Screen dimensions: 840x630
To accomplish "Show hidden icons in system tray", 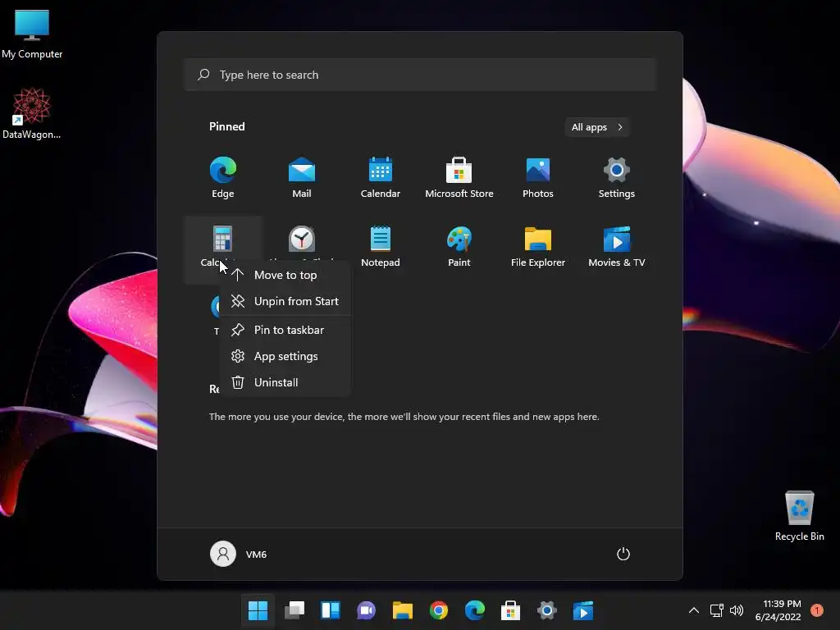I will point(694,610).
